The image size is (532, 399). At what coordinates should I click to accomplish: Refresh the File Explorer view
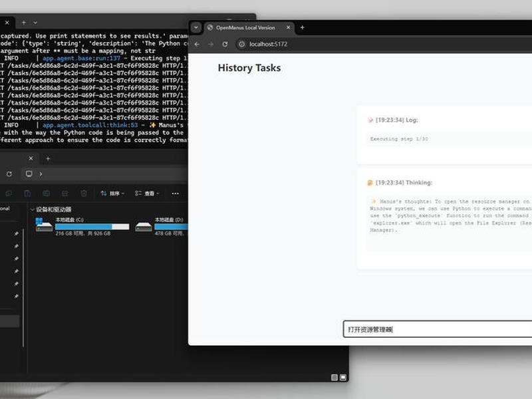[x=9, y=174]
